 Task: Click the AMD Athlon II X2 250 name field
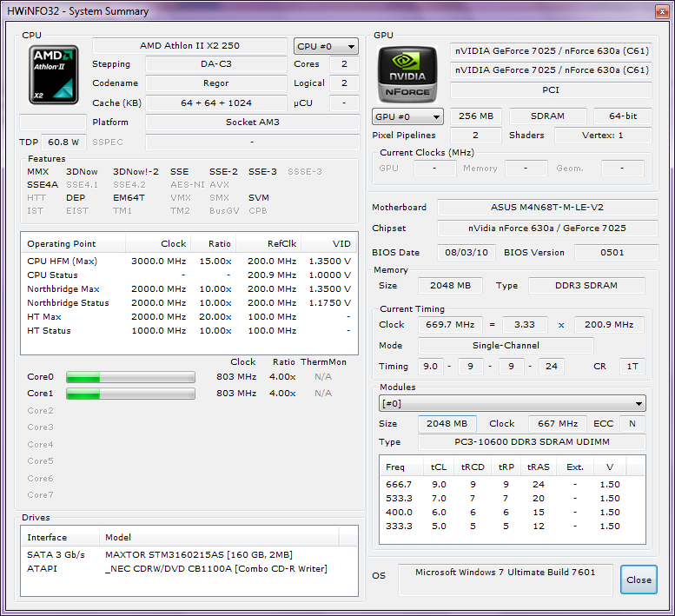(190, 46)
